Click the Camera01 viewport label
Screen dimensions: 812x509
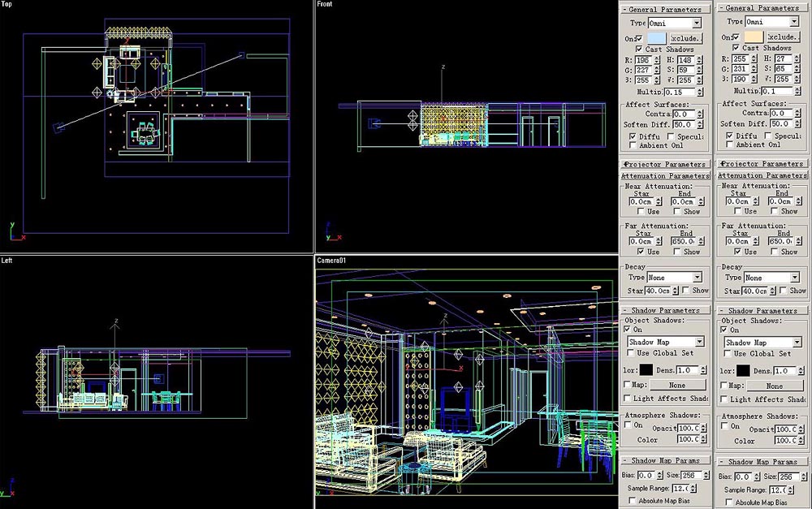click(331, 261)
